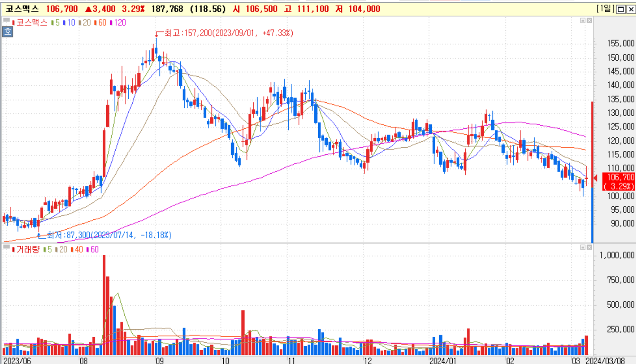Select the red 거래량 volume legend

pos(26,249)
